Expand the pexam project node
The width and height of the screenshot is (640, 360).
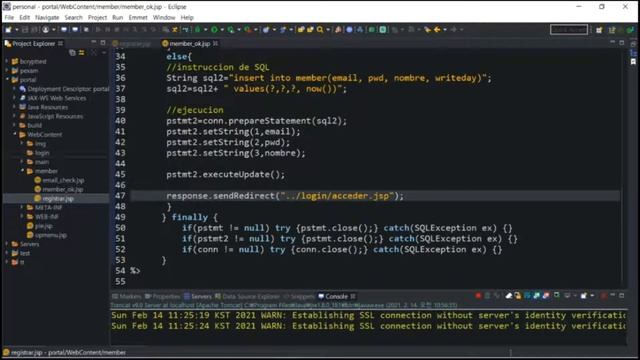(x=7, y=71)
